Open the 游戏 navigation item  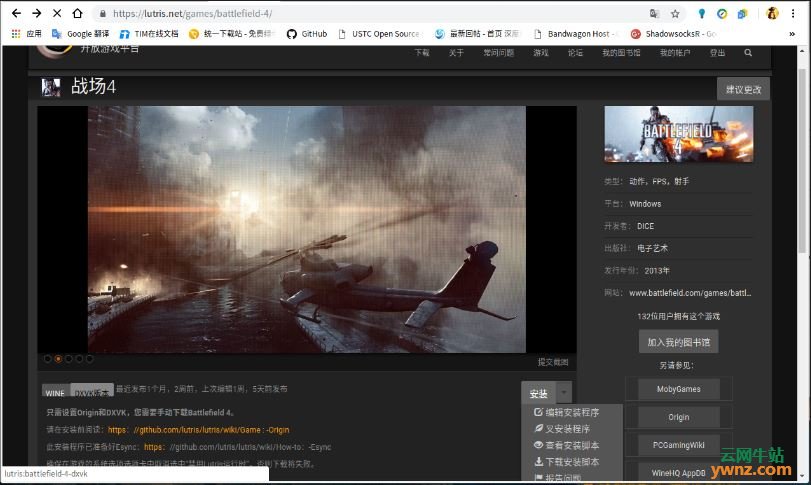[x=541, y=52]
